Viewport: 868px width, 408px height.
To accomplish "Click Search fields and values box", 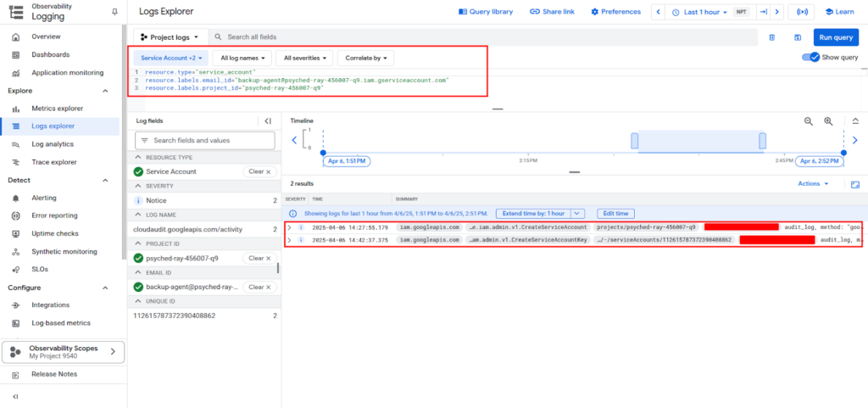I will [205, 141].
